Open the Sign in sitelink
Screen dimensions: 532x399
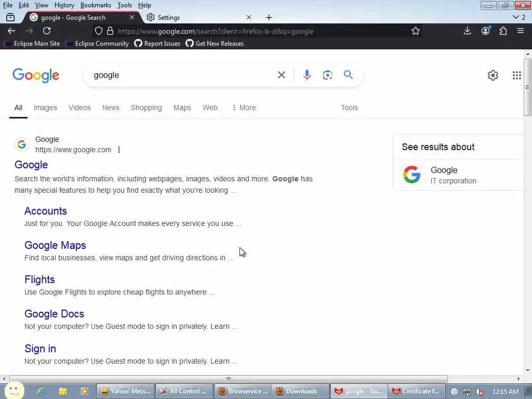click(40, 349)
